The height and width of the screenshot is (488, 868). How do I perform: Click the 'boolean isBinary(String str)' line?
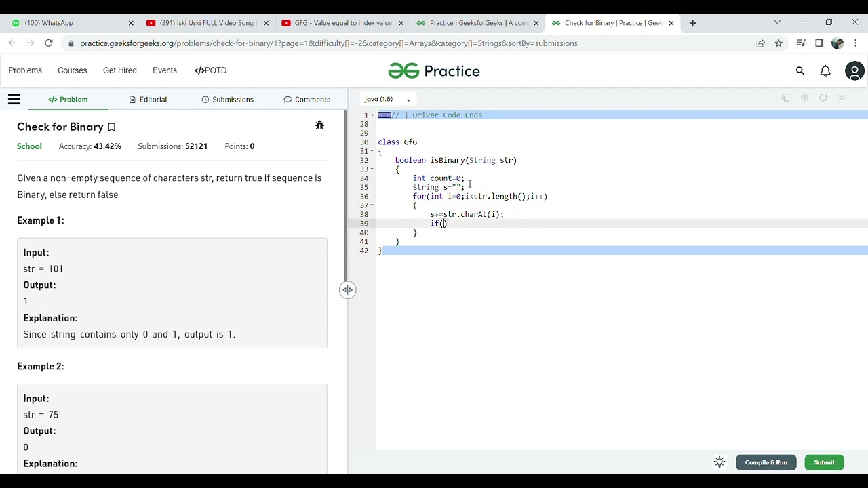click(x=456, y=161)
